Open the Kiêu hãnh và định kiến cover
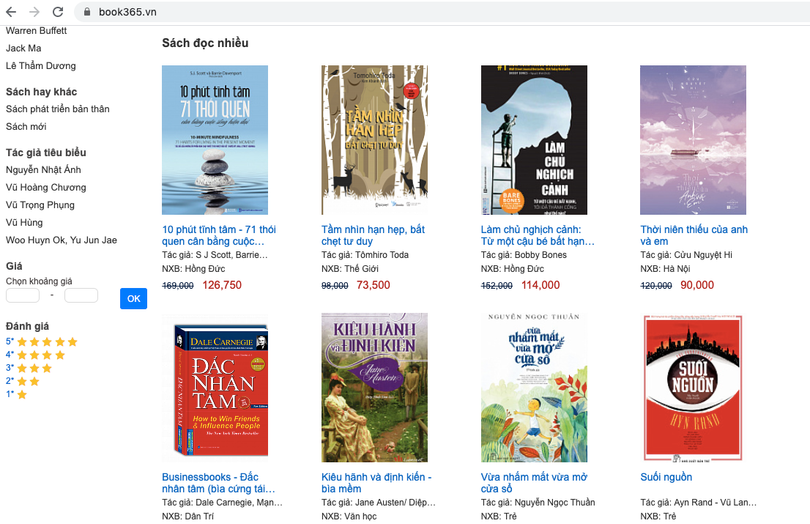 click(374, 387)
